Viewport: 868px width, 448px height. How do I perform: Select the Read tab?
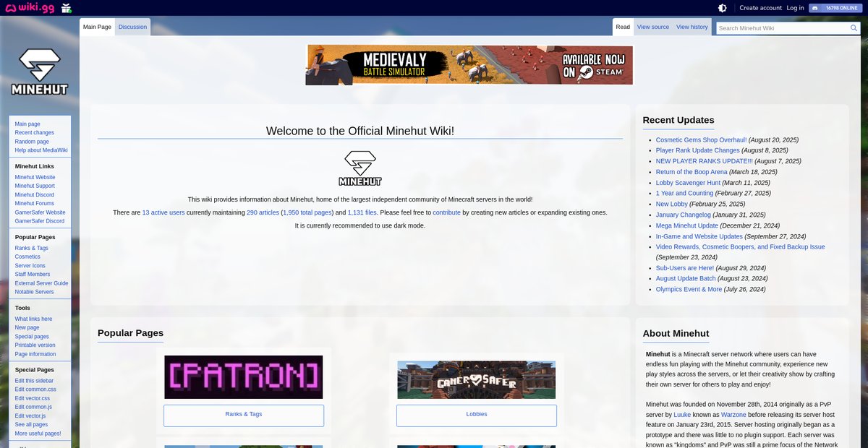tap(623, 27)
